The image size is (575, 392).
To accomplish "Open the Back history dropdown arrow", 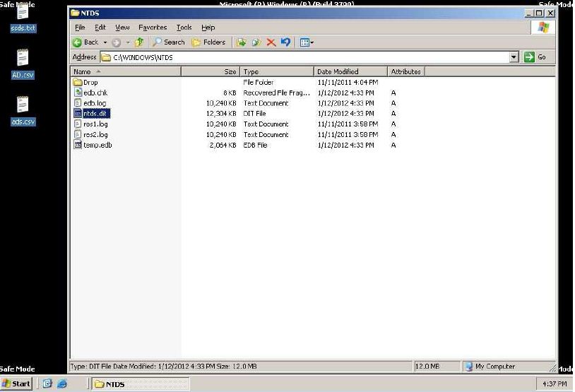I will click(x=105, y=42).
